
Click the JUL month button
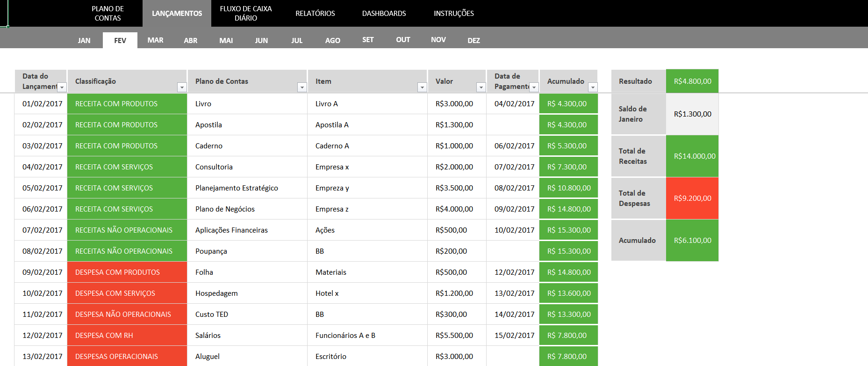coord(297,40)
